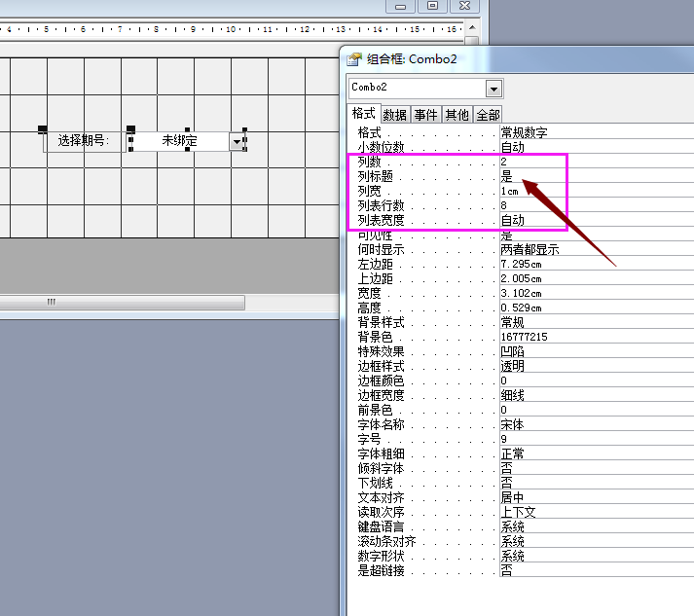Edit the 列表宽度 property value
Viewport: 694px width, 616px height.
(x=597, y=220)
